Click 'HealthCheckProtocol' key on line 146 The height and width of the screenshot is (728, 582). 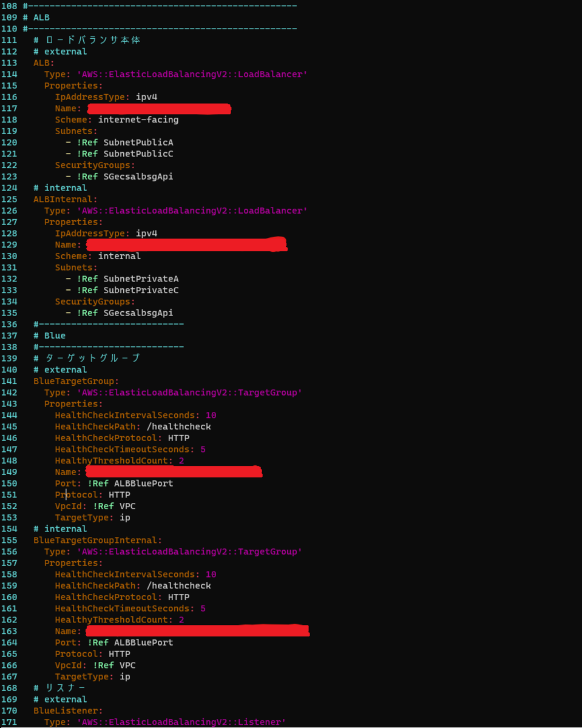tap(109, 438)
